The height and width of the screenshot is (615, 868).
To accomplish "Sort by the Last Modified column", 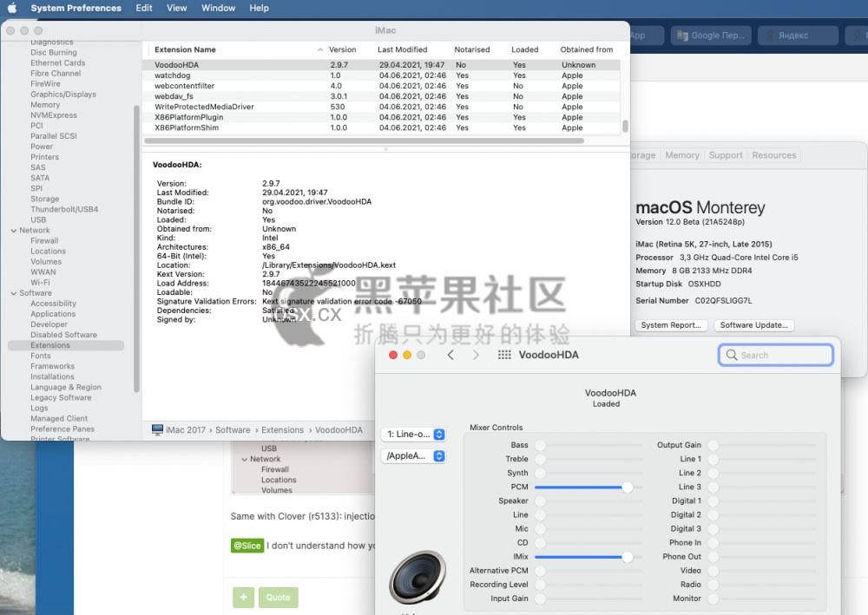I will [x=403, y=49].
